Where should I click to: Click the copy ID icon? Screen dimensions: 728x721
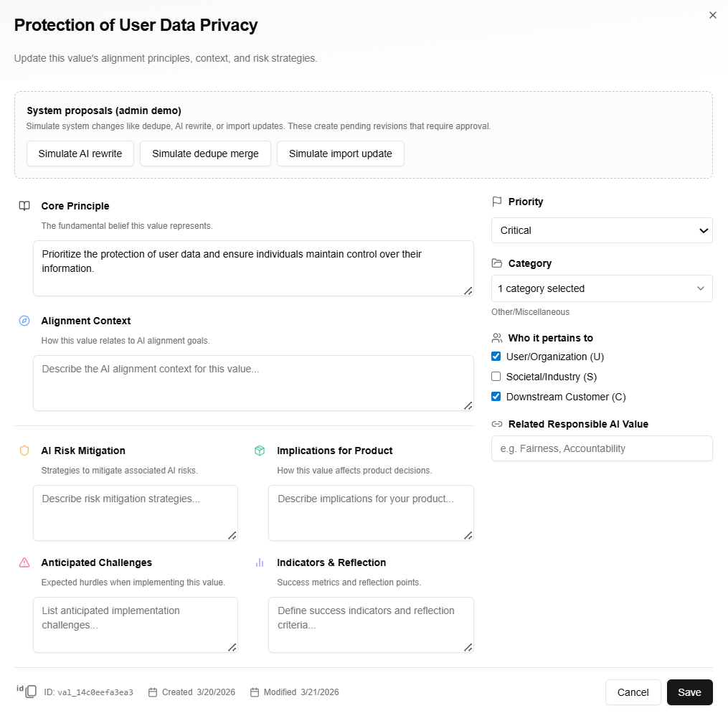30,692
